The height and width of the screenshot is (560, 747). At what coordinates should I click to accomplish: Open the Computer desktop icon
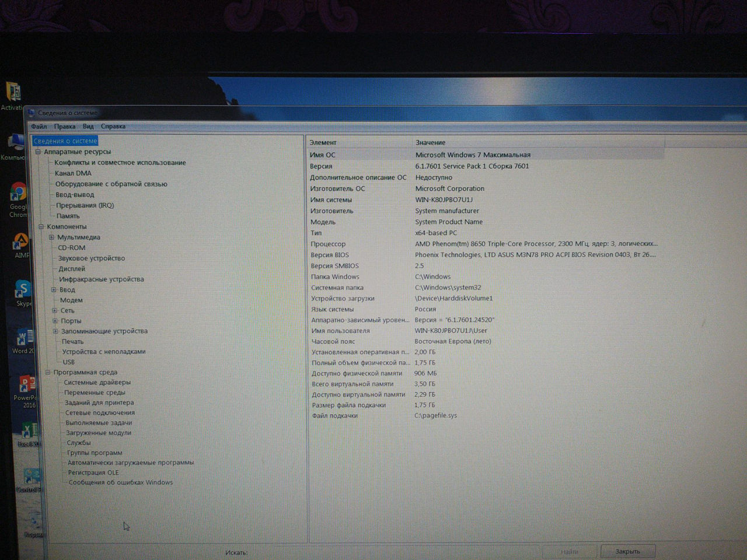tap(14, 147)
